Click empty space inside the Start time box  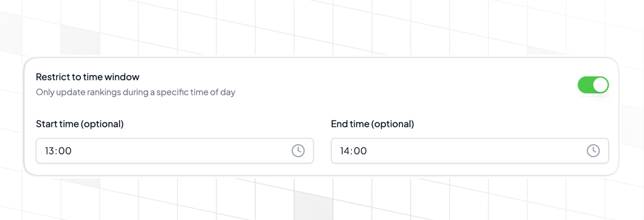tap(179, 151)
